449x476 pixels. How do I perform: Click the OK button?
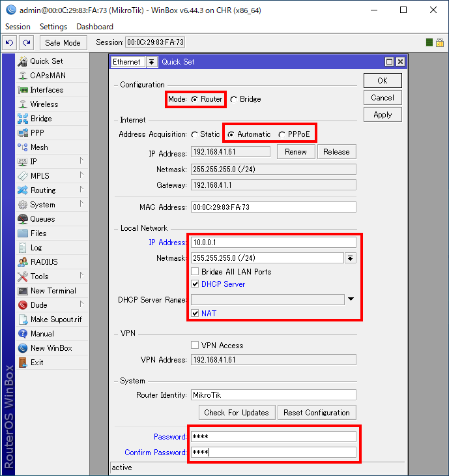pyautogui.click(x=383, y=81)
